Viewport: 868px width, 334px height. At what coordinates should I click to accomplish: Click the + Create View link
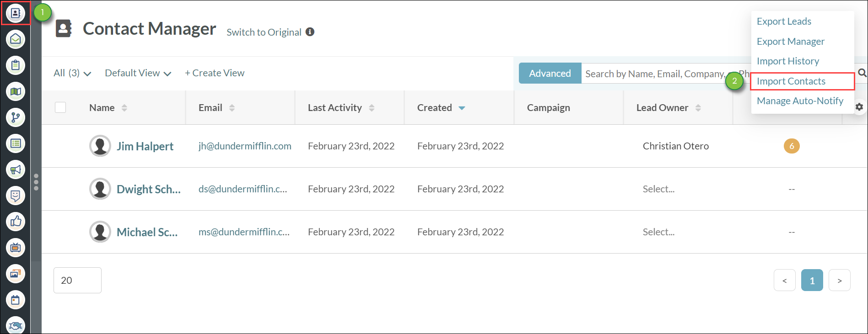(215, 73)
